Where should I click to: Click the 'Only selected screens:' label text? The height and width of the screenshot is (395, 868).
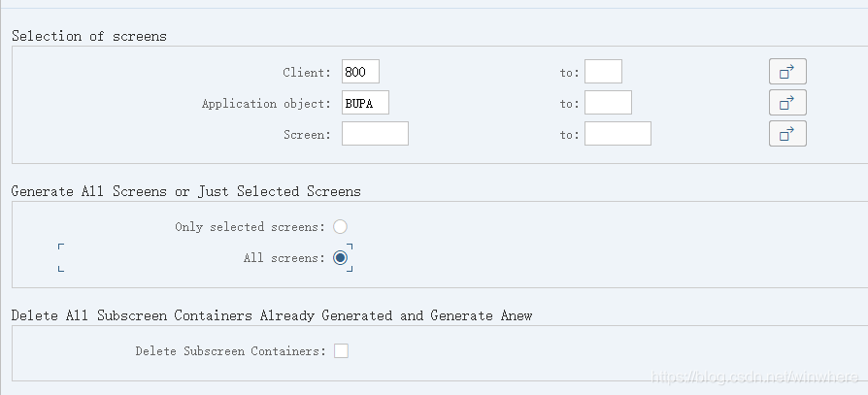click(x=250, y=227)
